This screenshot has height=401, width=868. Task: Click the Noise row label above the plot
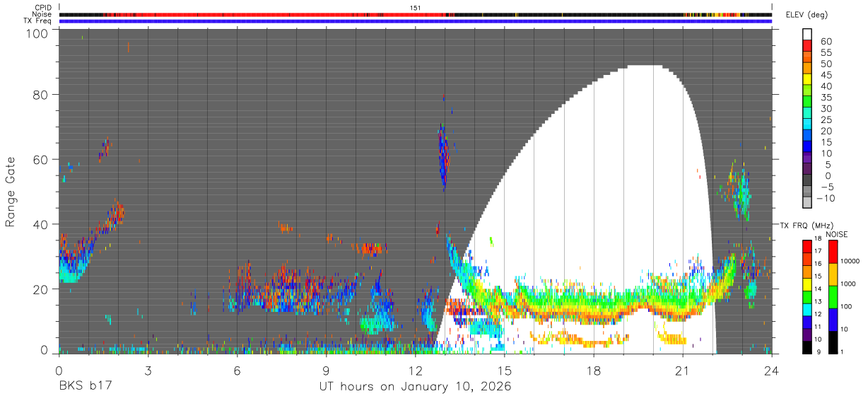point(42,14)
